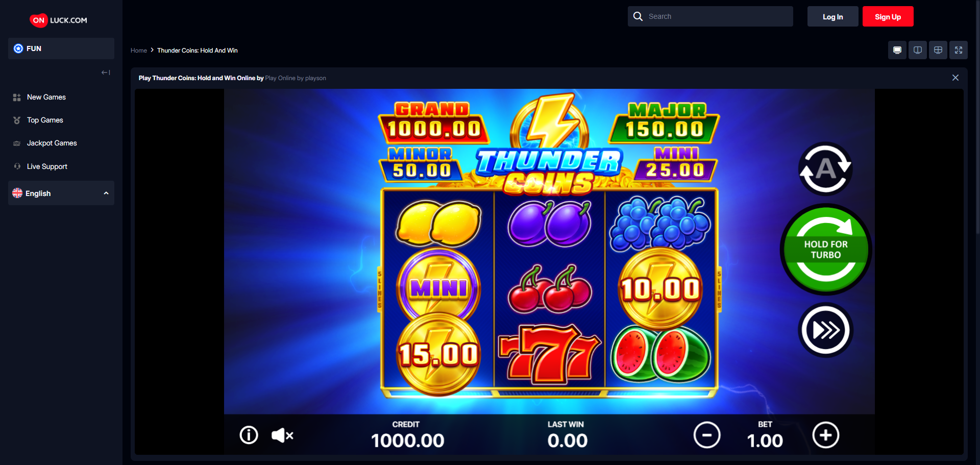
Task: Switch to two-panel split view icon
Action: [x=918, y=50]
